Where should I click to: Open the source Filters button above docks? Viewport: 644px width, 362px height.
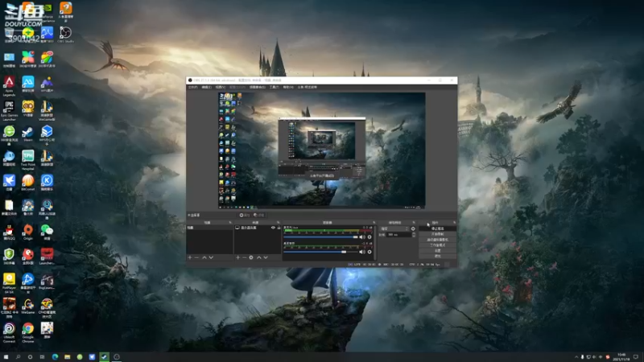pyautogui.click(x=259, y=215)
